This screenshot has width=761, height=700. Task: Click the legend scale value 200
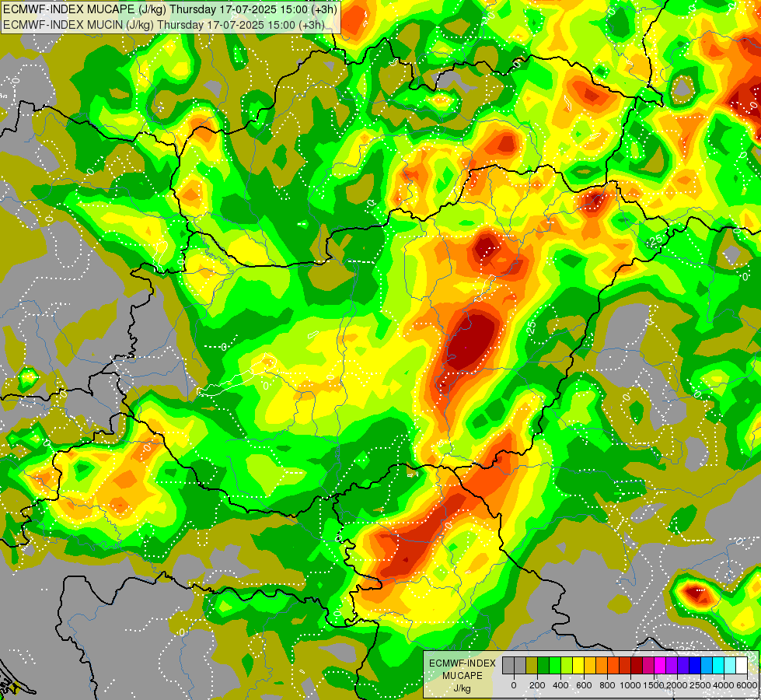click(537, 685)
